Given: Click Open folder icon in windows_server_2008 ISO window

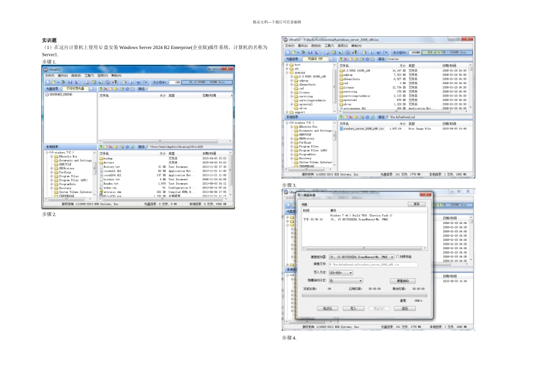Looking at the screenshot, I should [x=293, y=52].
